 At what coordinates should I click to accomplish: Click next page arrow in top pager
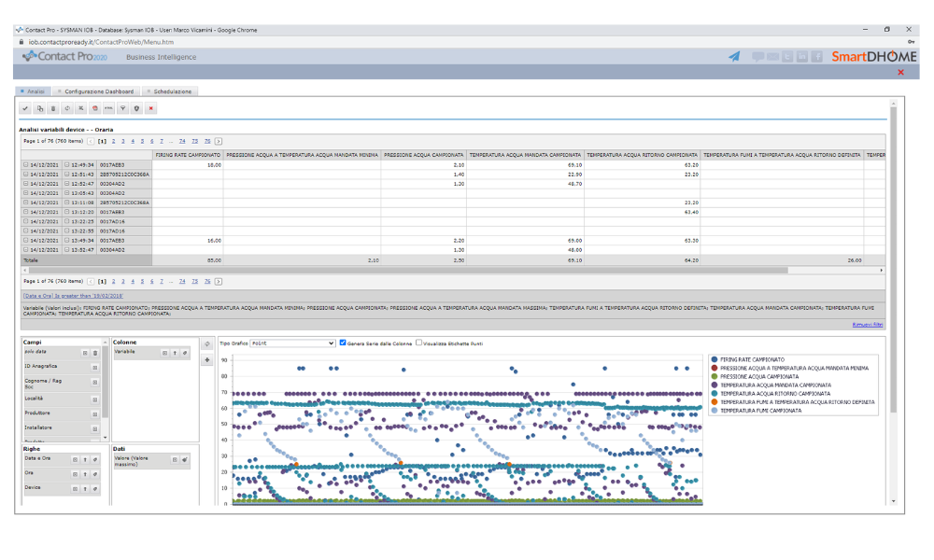(x=219, y=141)
